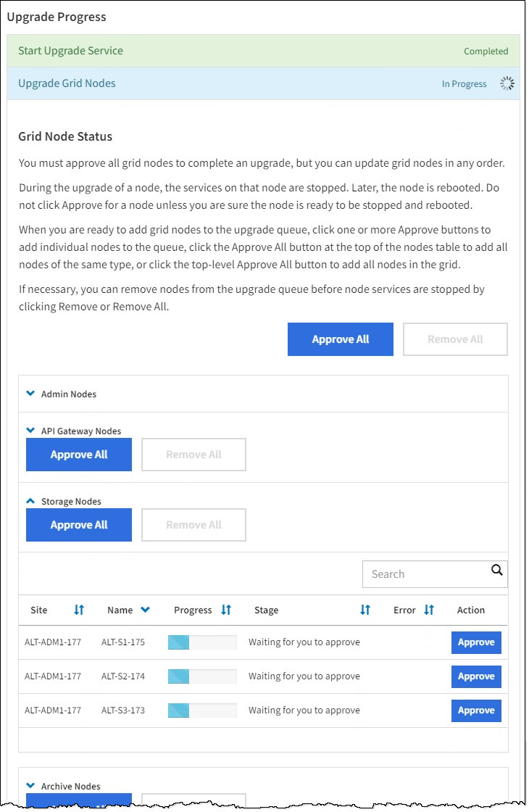Image resolution: width=529 pixels, height=812 pixels.
Task: Approve node ALT-S3-173
Action: pos(476,710)
